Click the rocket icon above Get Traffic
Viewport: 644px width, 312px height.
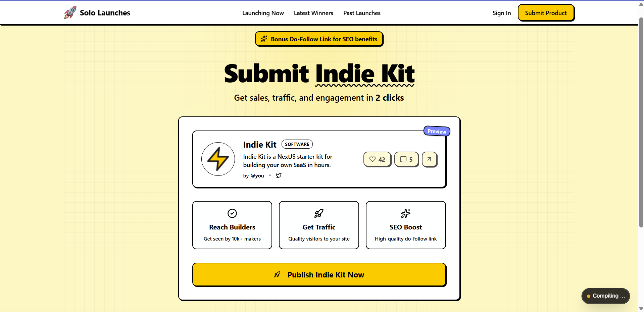pos(318,213)
